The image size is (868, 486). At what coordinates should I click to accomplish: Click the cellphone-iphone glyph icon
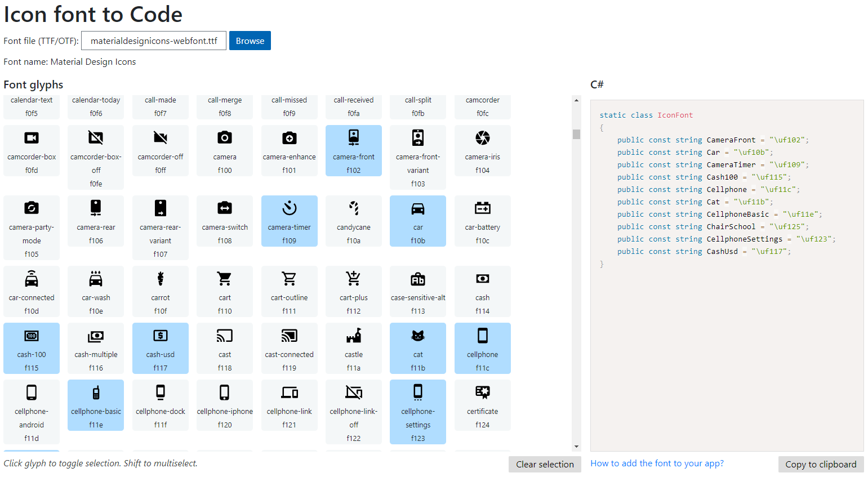225,404
